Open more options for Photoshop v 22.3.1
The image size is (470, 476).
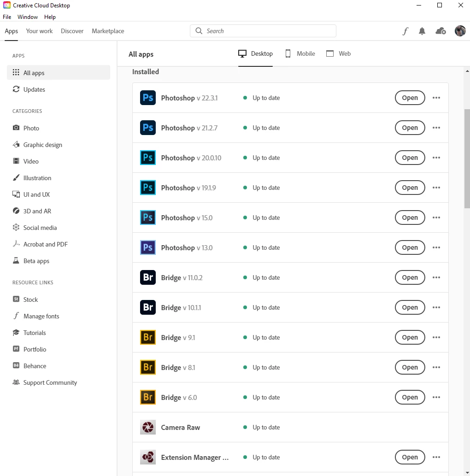(436, 98)
